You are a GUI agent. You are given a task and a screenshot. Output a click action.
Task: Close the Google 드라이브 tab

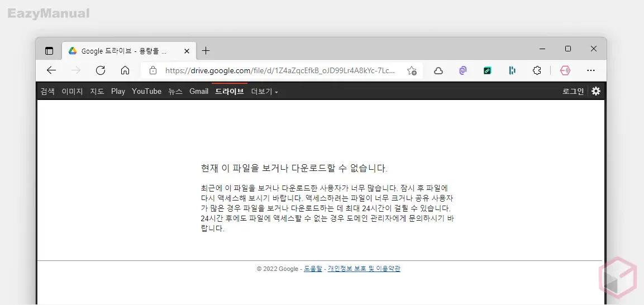pyautogui.click(x=187, y=51)
